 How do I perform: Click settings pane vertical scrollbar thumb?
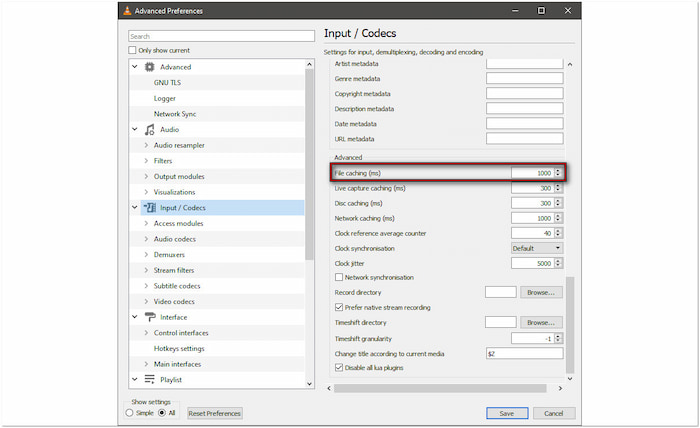570,325
